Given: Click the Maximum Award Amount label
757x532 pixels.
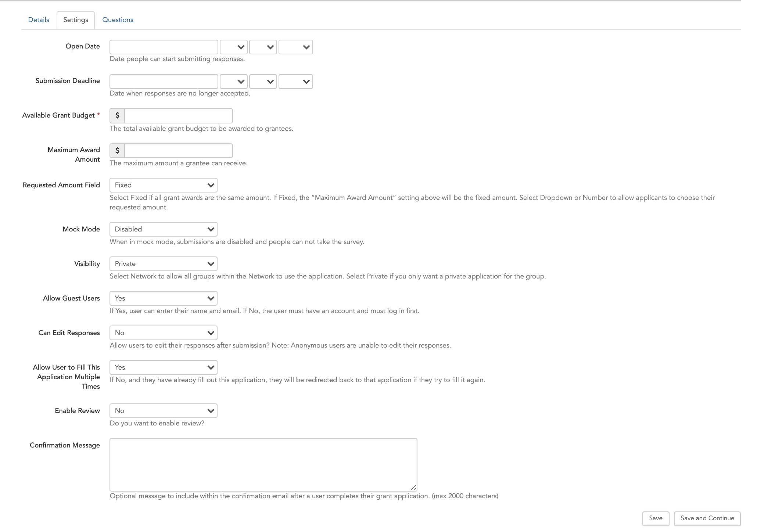Looking at the screenshot, I should click(x=73, y=155).
